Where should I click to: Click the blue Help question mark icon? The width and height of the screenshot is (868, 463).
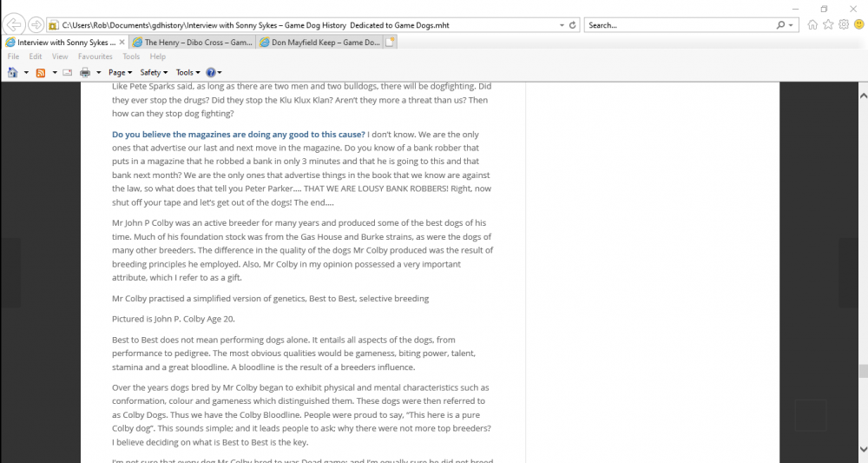click(210, 73)
